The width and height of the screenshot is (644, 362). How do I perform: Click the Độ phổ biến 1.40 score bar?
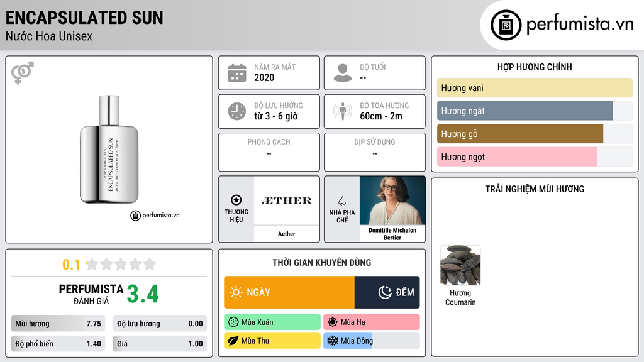point(58,344)
